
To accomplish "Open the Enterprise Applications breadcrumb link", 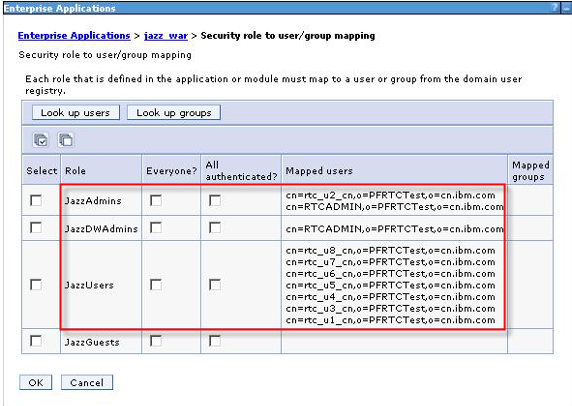I will pyautogui.click(x=74, y=36).
